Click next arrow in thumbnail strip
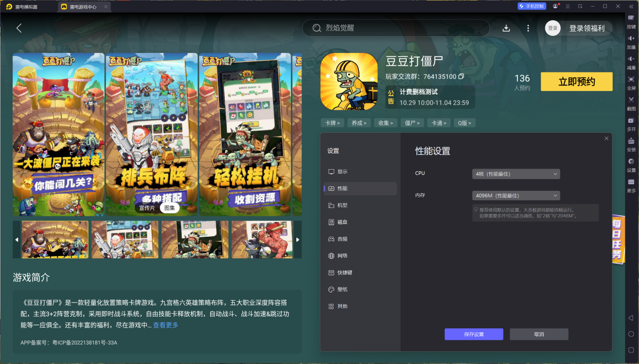Image resolution: width=639 pixels, height=364 pixels. click(x=297, y=240)
